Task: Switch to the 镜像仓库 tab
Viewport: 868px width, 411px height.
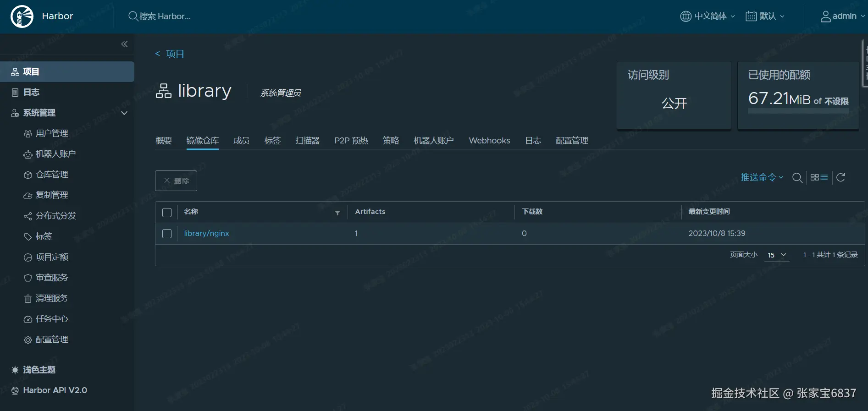Action: [203, 141]
